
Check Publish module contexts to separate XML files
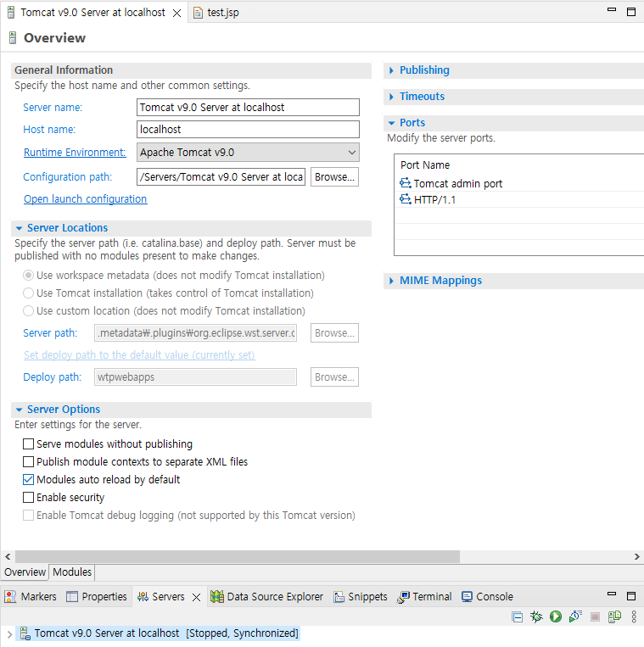click(28, 462)
